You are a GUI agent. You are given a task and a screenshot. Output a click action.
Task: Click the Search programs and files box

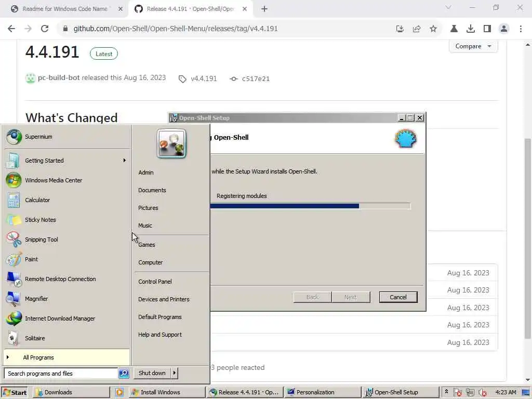61,374
